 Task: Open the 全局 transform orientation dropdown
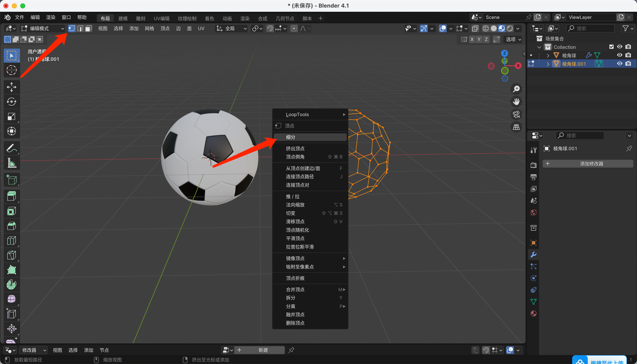pos(232,28)
